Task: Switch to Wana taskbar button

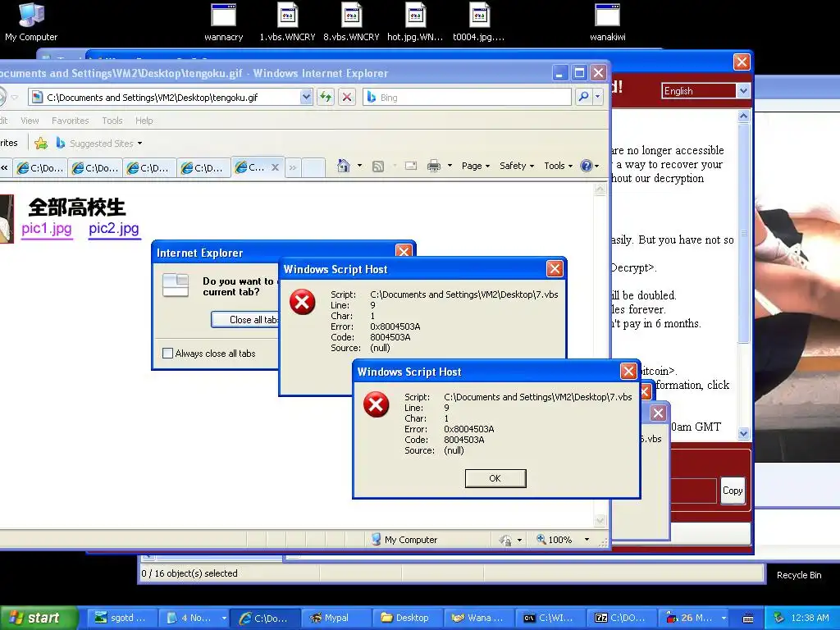Action: [x=478, y=618]
